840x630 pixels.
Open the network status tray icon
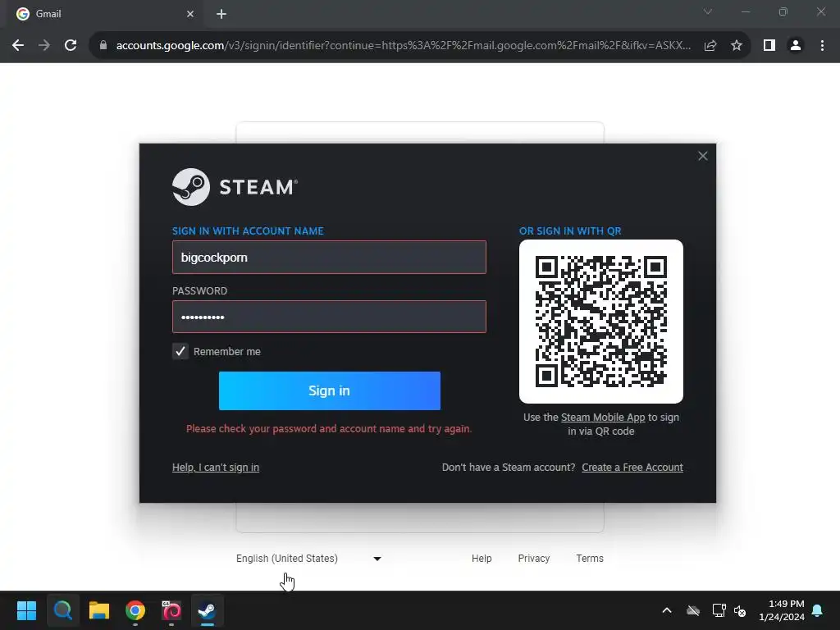click(719, 610)
